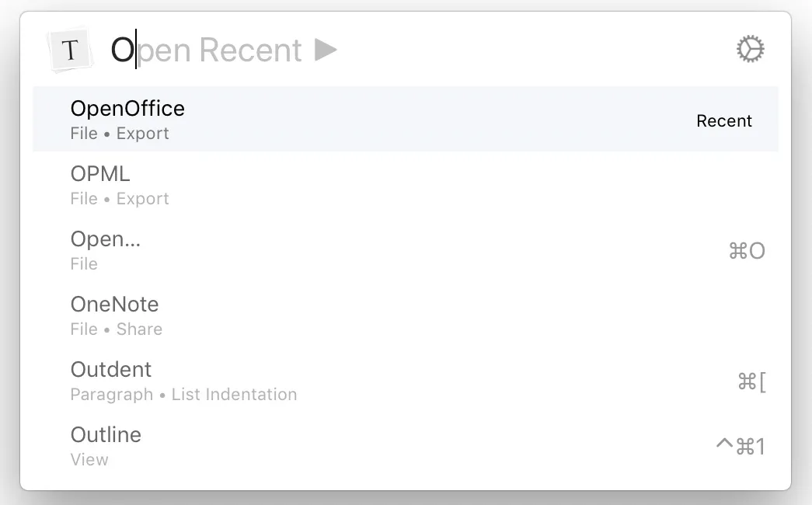Image resolution: width=812 pixels, height=505 pixels.
Task: Run the Open... file command
Action: coord(106,239)
